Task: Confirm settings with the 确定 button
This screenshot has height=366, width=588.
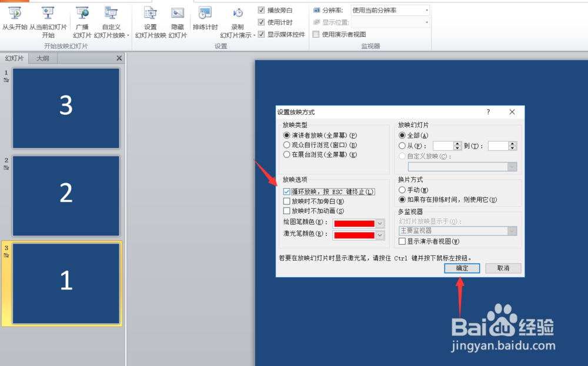Action: pyautogui.click(x=462, y=268)
